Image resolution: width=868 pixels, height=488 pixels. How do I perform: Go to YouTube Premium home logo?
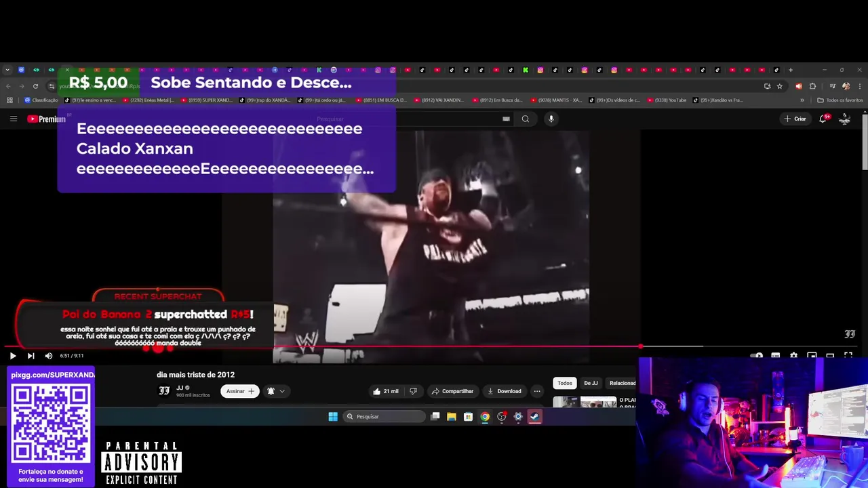[46, 119]
